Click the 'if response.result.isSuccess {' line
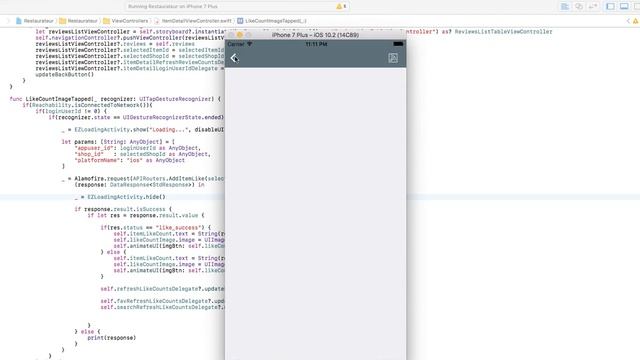This screenshot has height=360, width=640. pos(123,209)
